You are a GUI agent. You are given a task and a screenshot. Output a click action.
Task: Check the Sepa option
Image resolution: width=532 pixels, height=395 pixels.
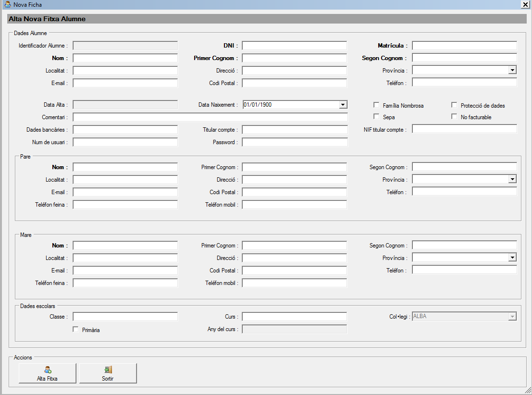tap(376, 117)
